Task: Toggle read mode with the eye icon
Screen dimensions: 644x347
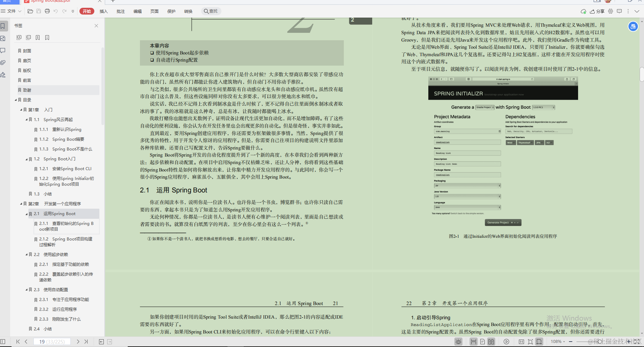Action: pyautogui.click(x=459, y=342)
